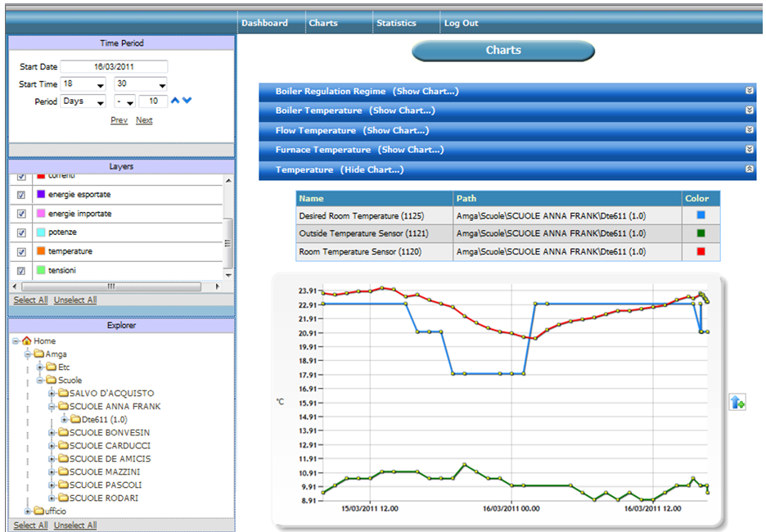The image size is (766, 532).
Task: Click the blue export arrow icon beside chart
Action: tap(737, 402)
